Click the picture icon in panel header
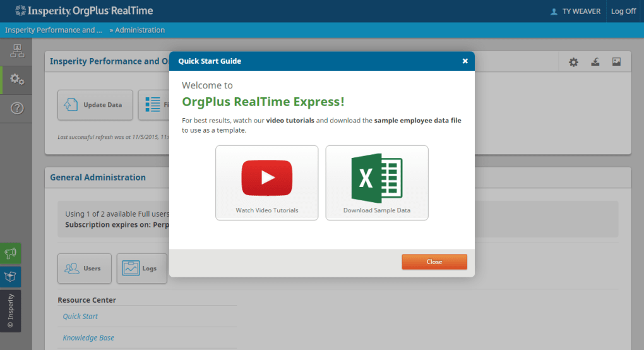 point(617,62)
